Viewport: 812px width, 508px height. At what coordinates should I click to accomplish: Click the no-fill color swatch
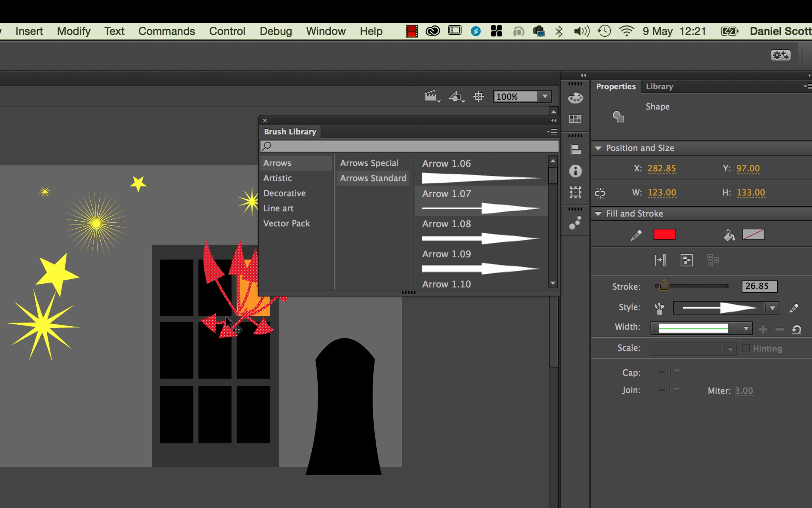click(x=754, y=235)
